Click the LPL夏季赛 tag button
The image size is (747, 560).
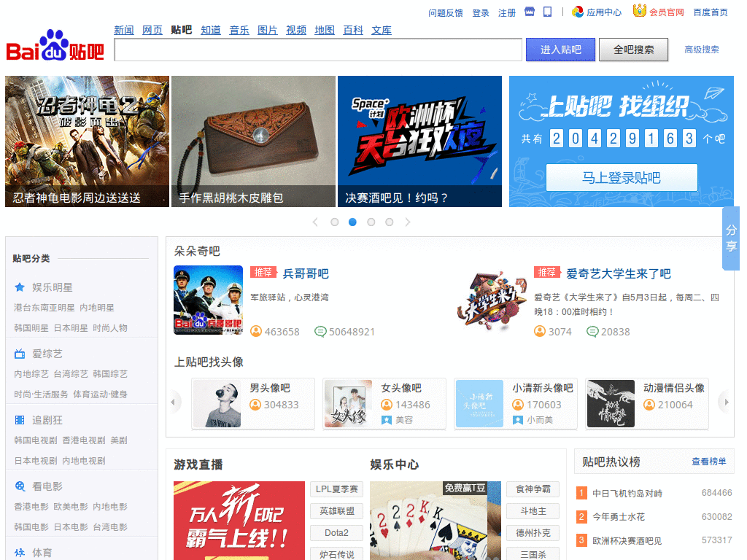(x=337, y=489)
